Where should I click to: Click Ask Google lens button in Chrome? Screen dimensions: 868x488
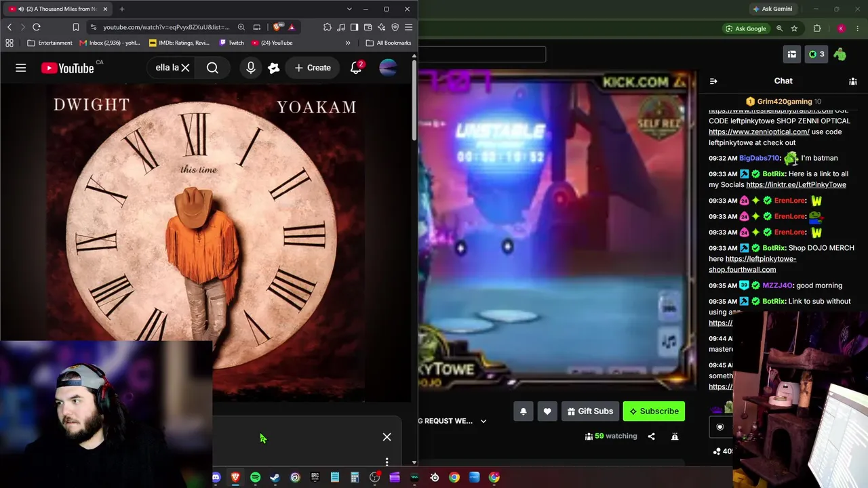[745, 28]
